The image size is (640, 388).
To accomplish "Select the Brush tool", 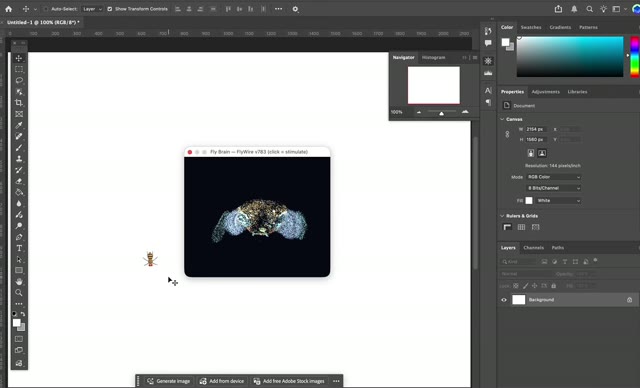I will tap(19, 148).
